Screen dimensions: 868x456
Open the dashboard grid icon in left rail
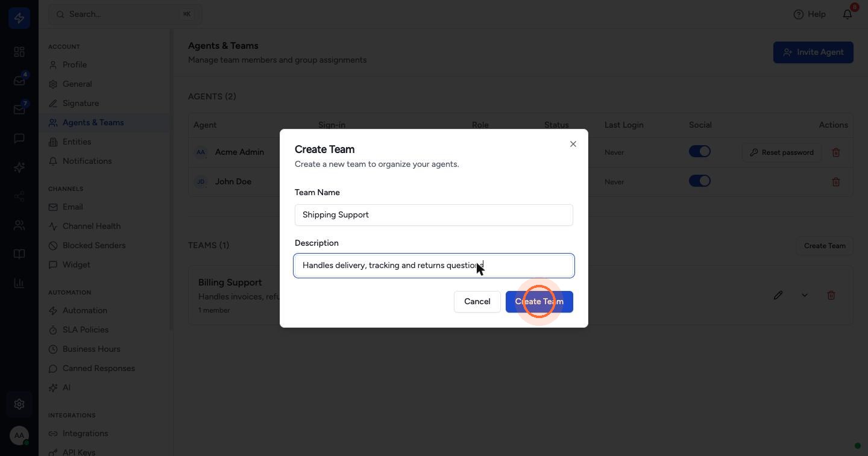pyautogui.click(x=19, y=52)
